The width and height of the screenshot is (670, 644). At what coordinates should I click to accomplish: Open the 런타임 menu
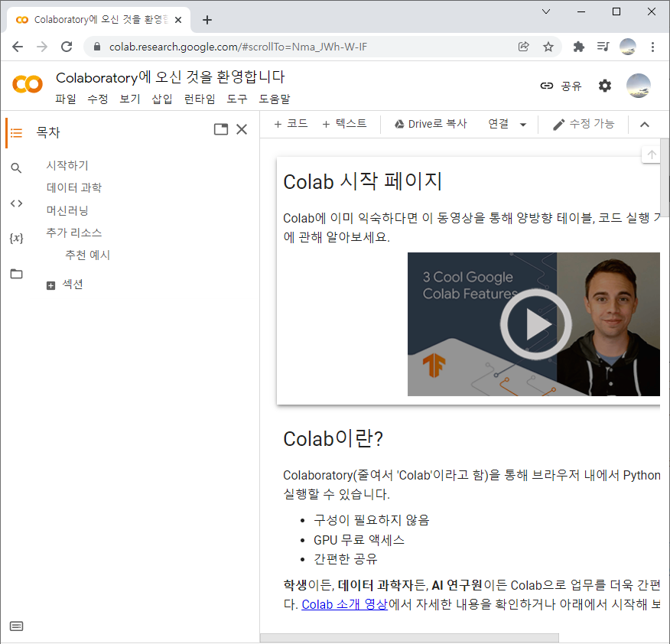pyautogui.click(x=200, y=99)
